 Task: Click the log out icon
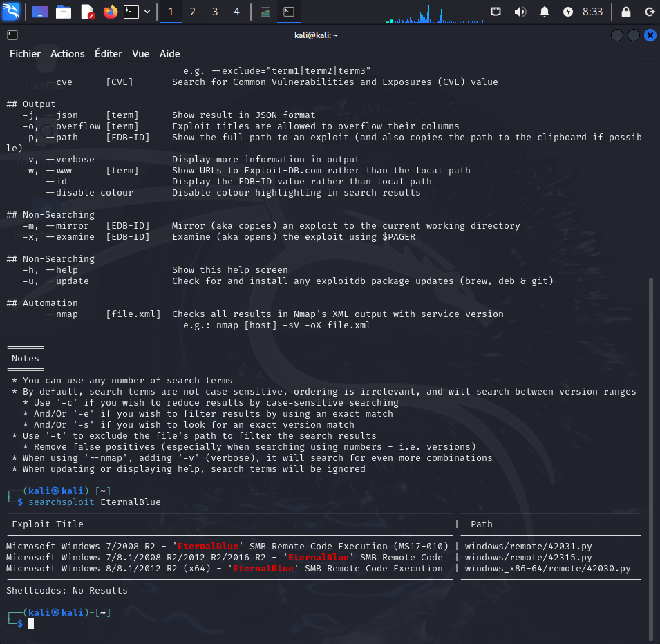coord(649,12)
